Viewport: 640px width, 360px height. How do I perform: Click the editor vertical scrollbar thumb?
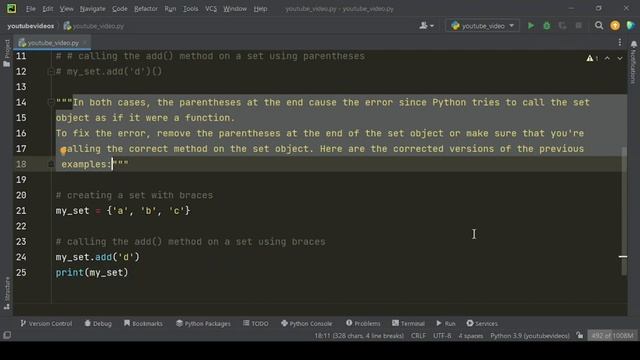pos(624,211)
